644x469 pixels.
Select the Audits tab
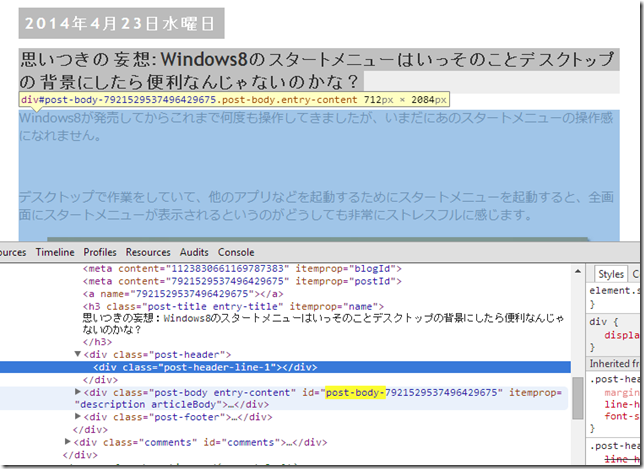tap(194, 252)
